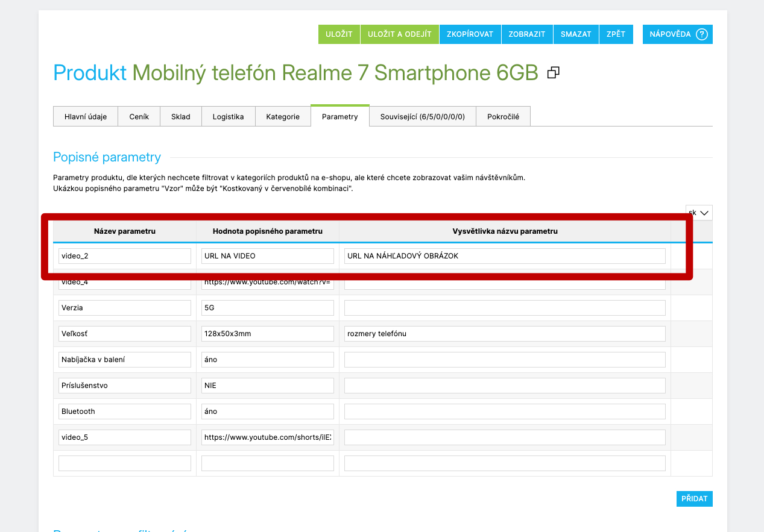
Task: Click the youtube.com/shorts URL value field
Action: click(268, 437)
